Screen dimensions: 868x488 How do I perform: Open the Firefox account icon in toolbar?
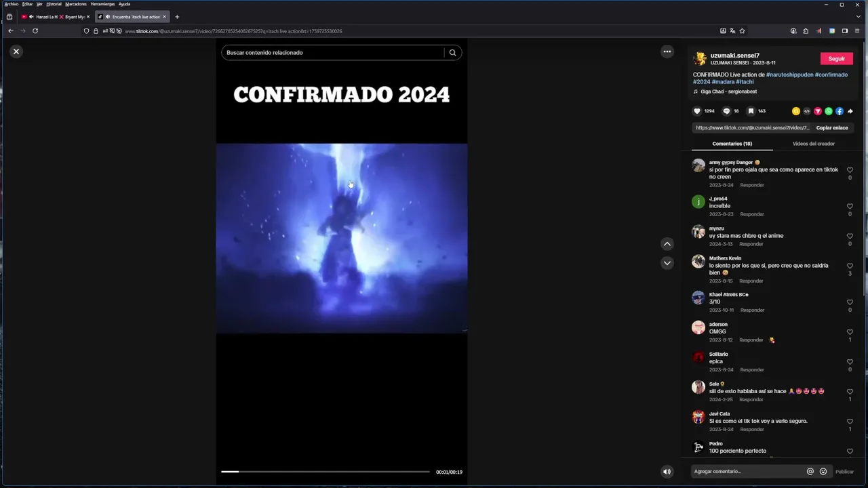pyautogui.click(x=793, y=30)
